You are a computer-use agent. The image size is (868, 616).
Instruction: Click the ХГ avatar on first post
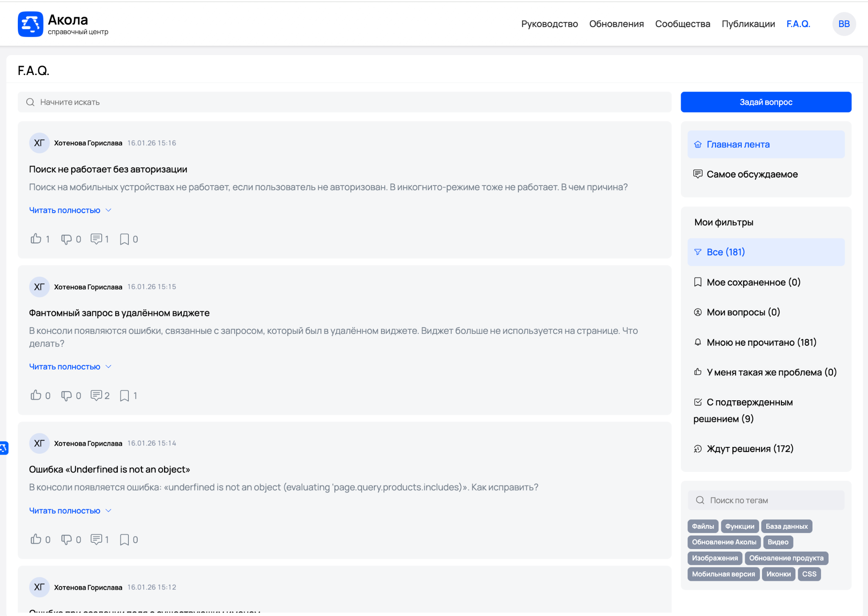point(39,143)
